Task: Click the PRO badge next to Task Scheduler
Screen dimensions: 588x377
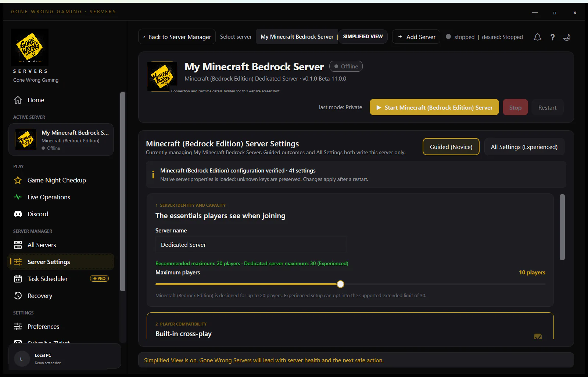Action: (x=99, y=278)
